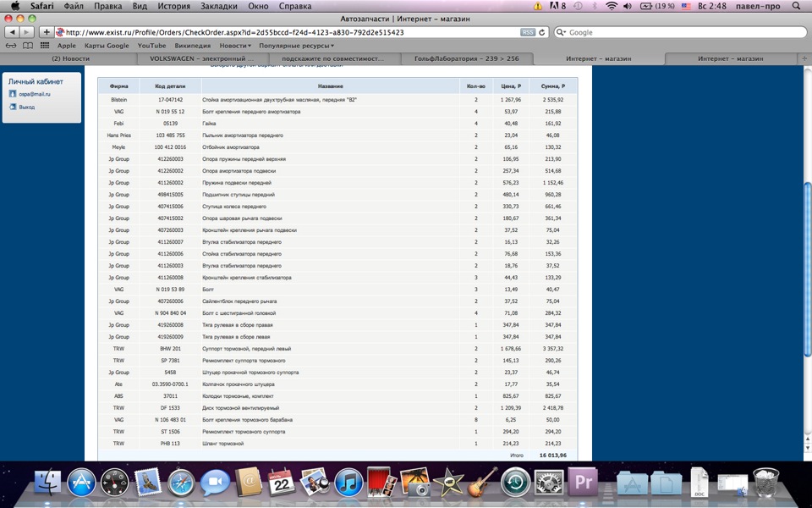The height and width of the screenshot is (508, 812).
Task: Open iCal calendar showing 22 in the Dock
Action: pyautogui.click(x=282, y=483)
